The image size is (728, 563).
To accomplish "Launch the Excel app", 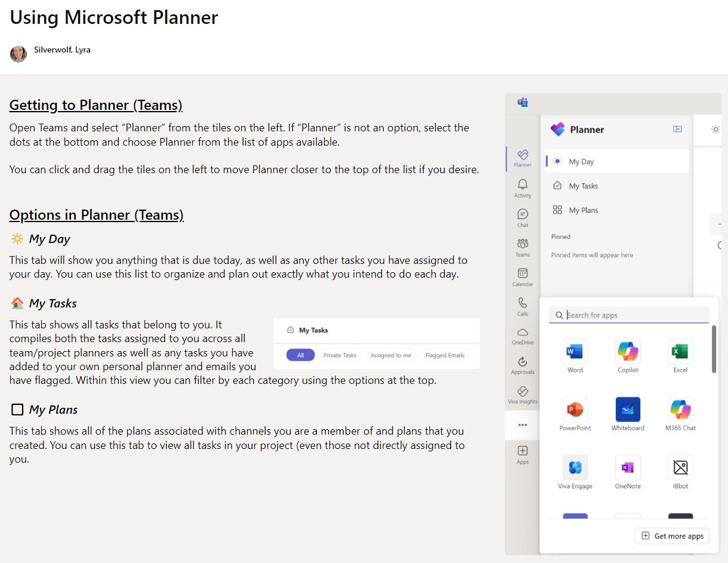I will pos(680,356).
